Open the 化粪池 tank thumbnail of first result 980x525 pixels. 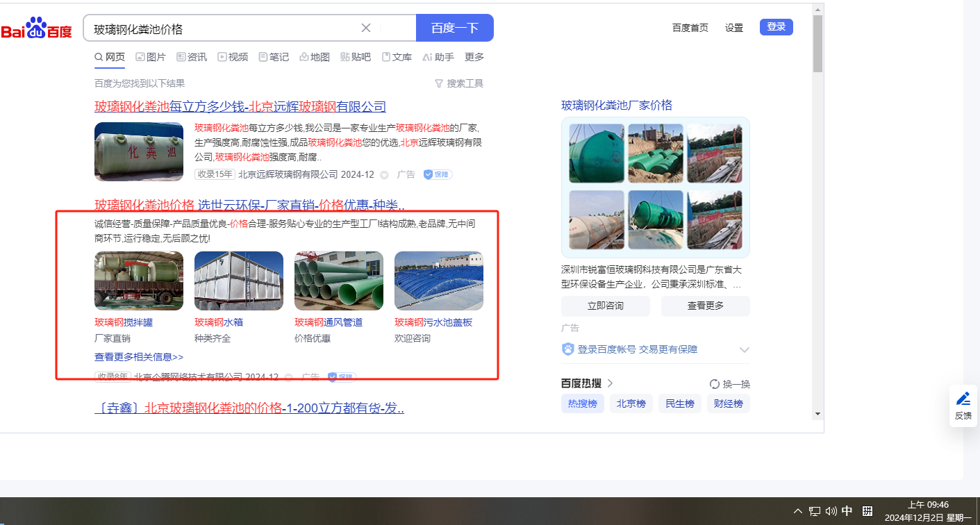click(x=139, y=152)
